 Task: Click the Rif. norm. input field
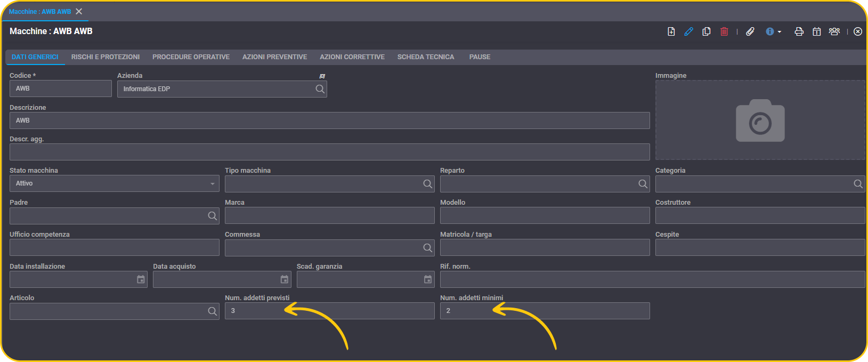pyautogui.click(x=653, y=279)
